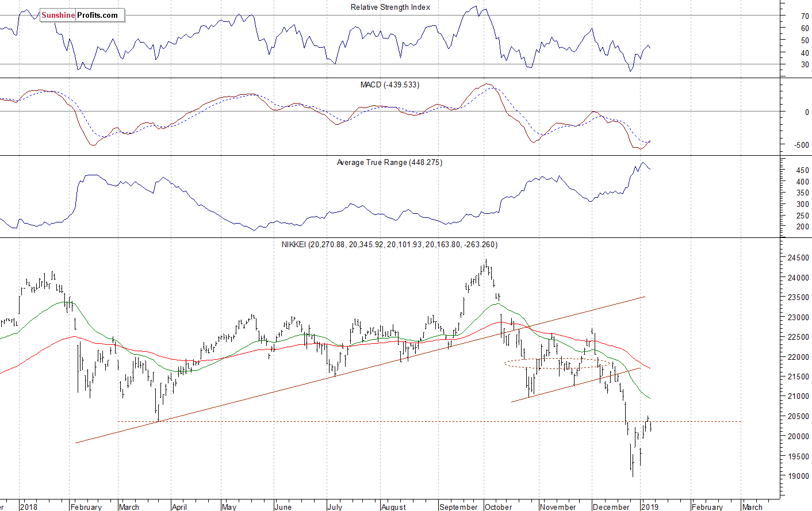
Task: Click the 19500 price scale value
Action: pyautogui.click(x=798, y=456)
